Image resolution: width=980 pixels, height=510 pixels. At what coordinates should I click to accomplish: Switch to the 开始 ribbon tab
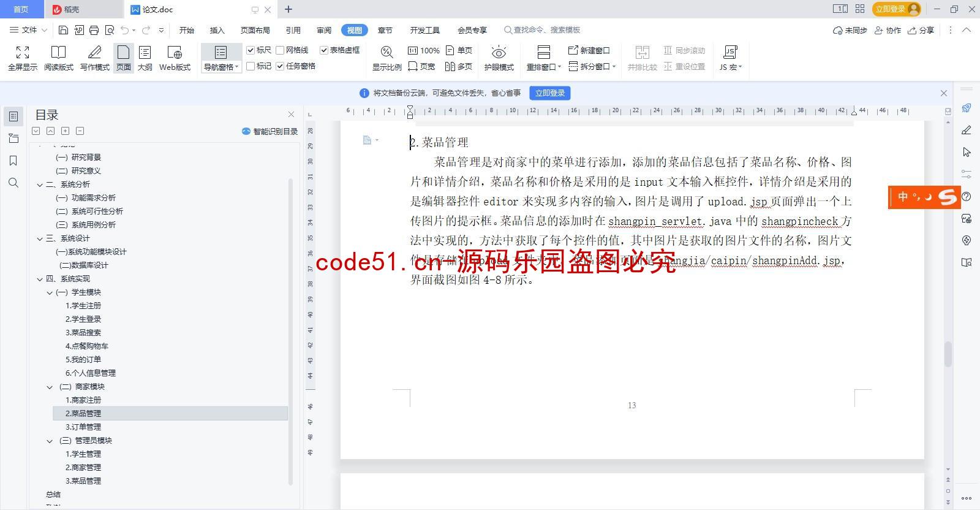tap(187, 30)
